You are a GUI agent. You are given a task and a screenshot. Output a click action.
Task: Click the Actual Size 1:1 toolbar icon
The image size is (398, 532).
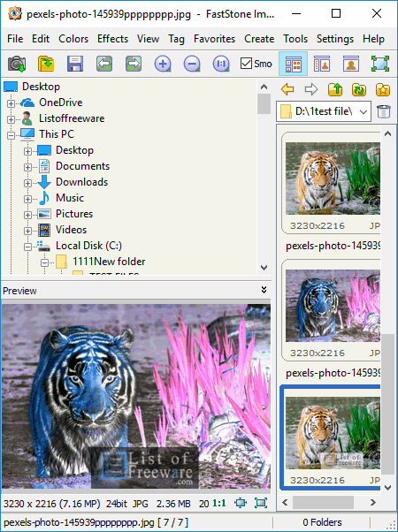coord(221,64)
